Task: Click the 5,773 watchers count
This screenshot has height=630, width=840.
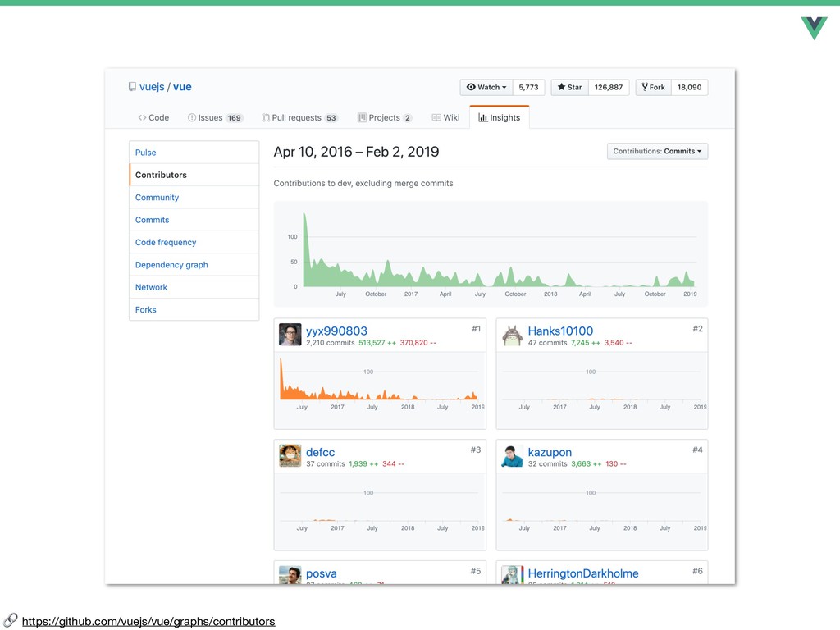Action: [528, 87]
